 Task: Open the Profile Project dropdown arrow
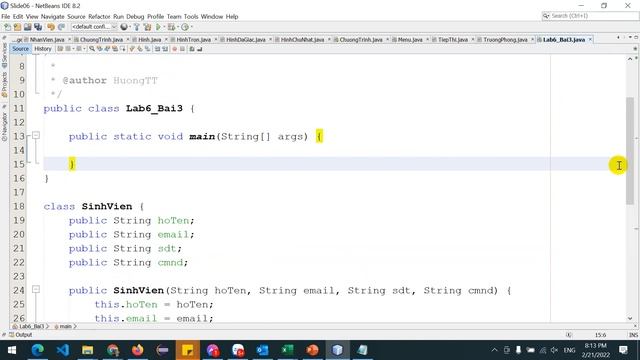pyautogui.click(x=191, y=27)
